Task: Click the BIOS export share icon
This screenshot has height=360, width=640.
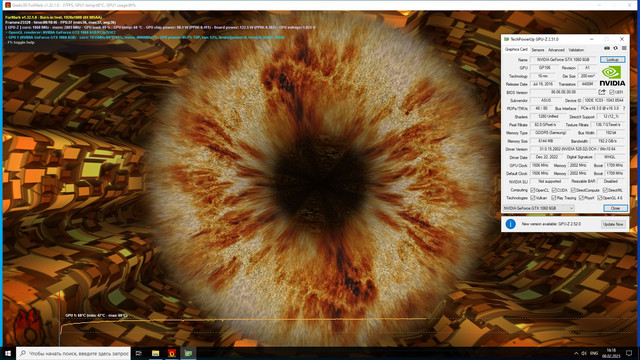Action: [602, 92]
